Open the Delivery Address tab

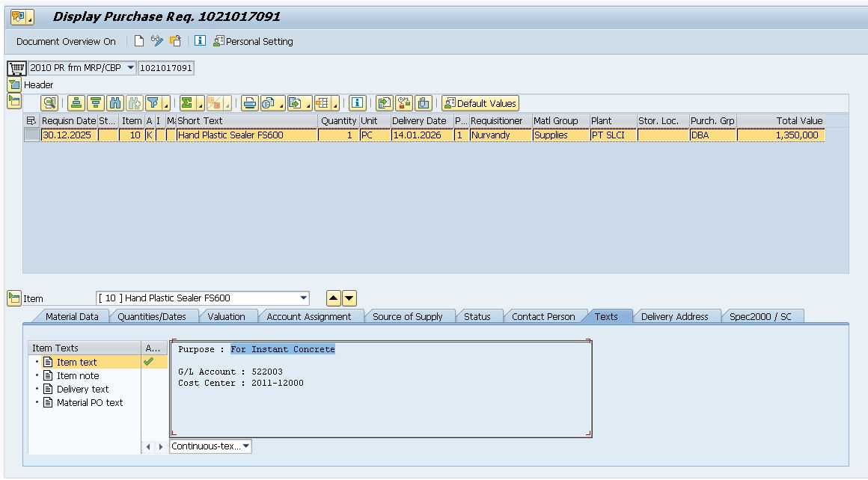pyautogui.click(x=674, y=316)
